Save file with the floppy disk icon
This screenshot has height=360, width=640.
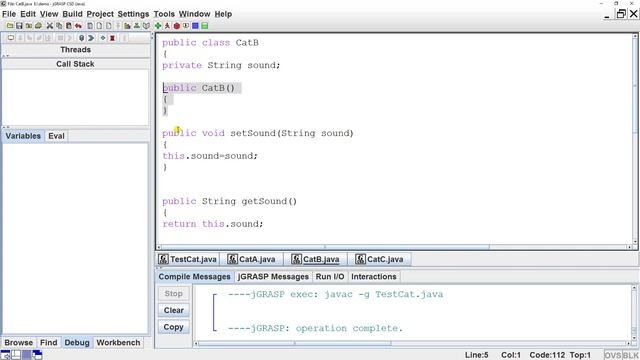[x=19, y=26]
